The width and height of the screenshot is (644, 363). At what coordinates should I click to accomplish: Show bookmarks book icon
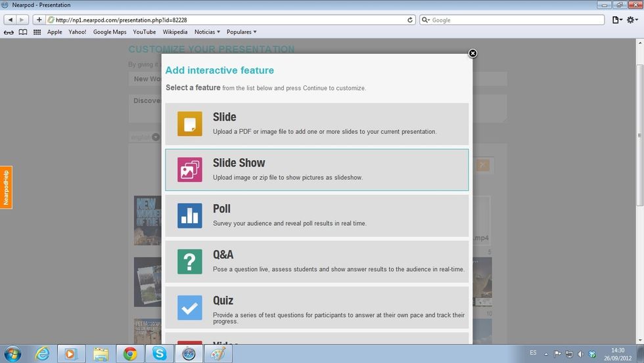coord(23,32)
